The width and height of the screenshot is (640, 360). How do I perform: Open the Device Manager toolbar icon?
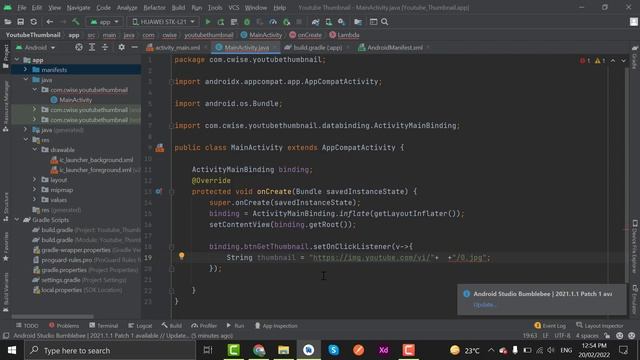pyautogui.click(x=328, y=22)
